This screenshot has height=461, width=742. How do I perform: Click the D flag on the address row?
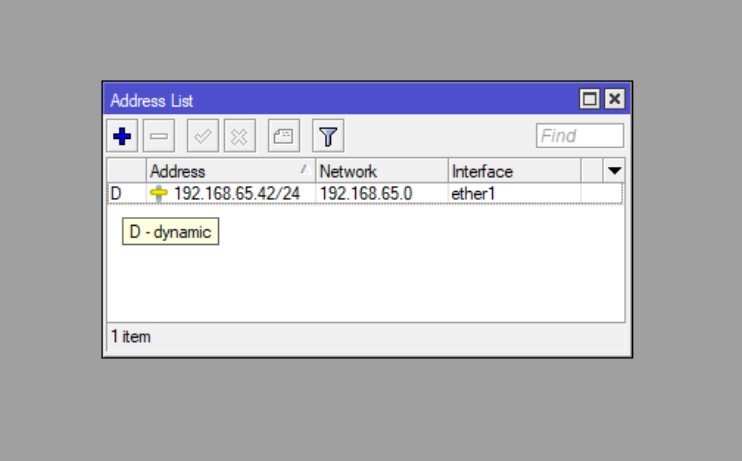115,193
